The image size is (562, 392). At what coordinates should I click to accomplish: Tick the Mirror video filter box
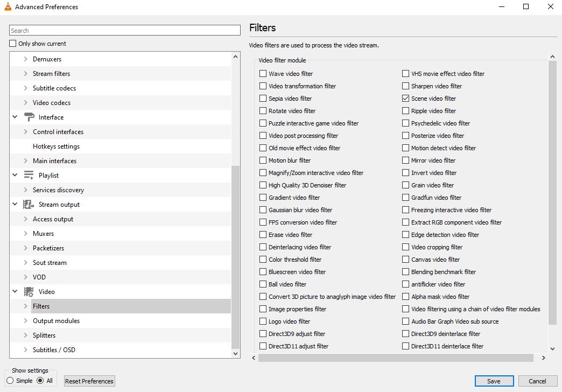405,160
